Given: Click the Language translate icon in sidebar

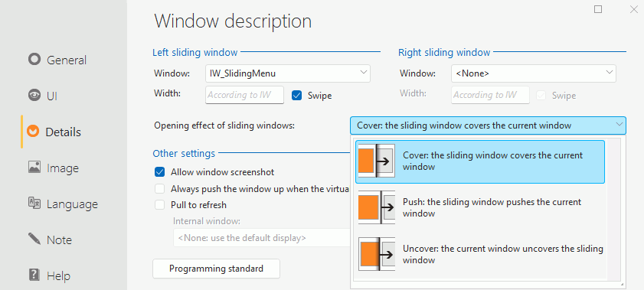Looking at the screenshot, I should coord(34,203).
